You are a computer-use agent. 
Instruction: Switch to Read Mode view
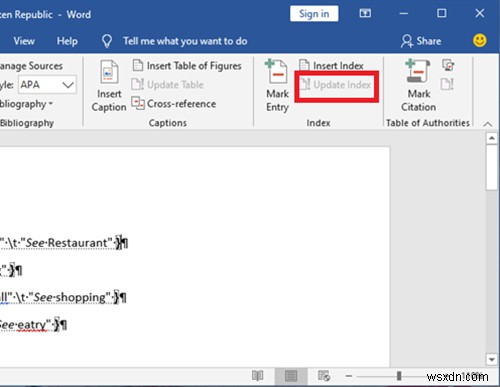coord(257,376)
